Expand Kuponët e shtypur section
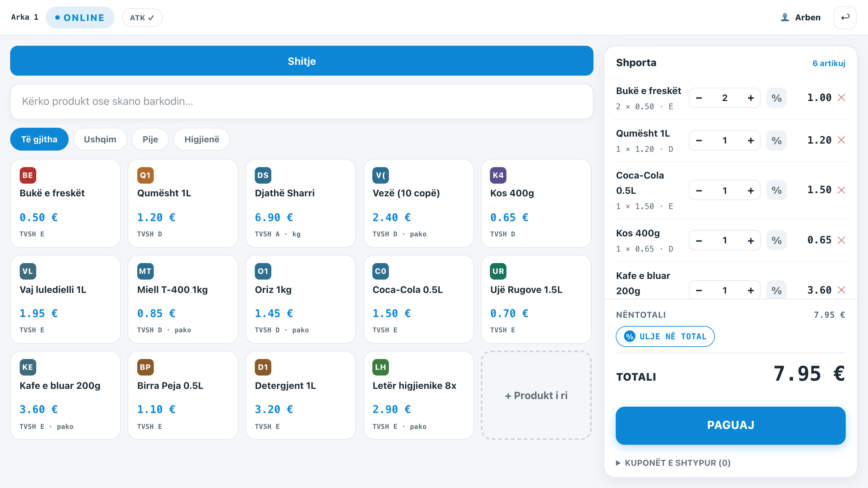This screenshot has height=488, width=868. pyautogui.click(x=673, y=463)
